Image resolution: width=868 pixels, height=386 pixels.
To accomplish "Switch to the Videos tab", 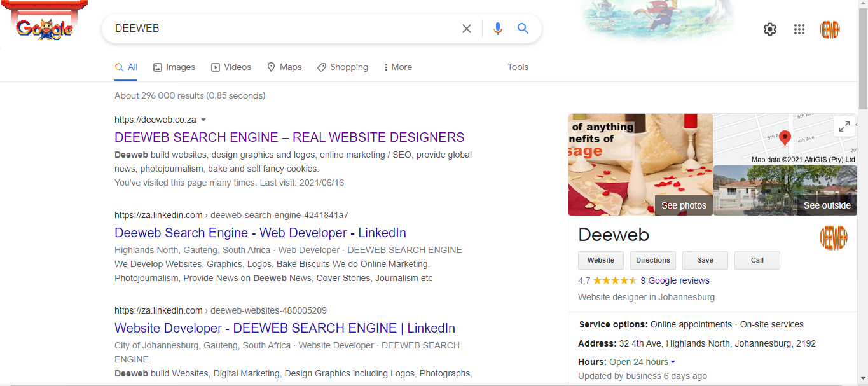I will point(231,67).
